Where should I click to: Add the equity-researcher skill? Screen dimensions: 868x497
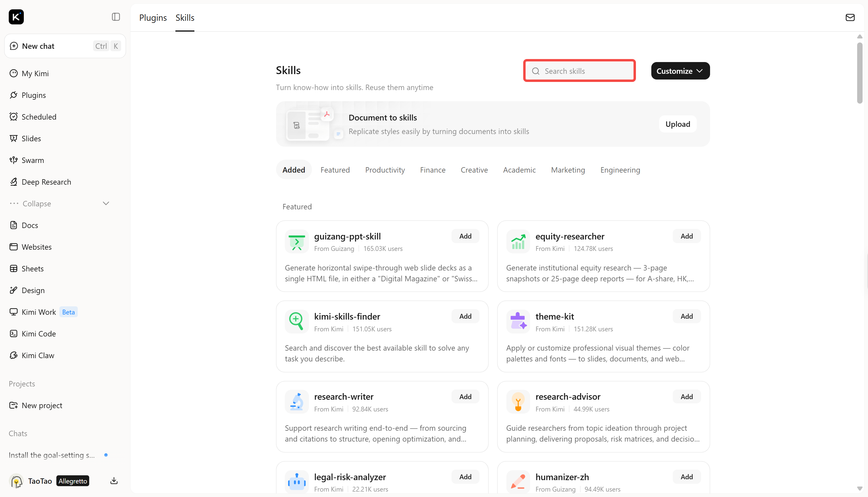coord(686,236)
